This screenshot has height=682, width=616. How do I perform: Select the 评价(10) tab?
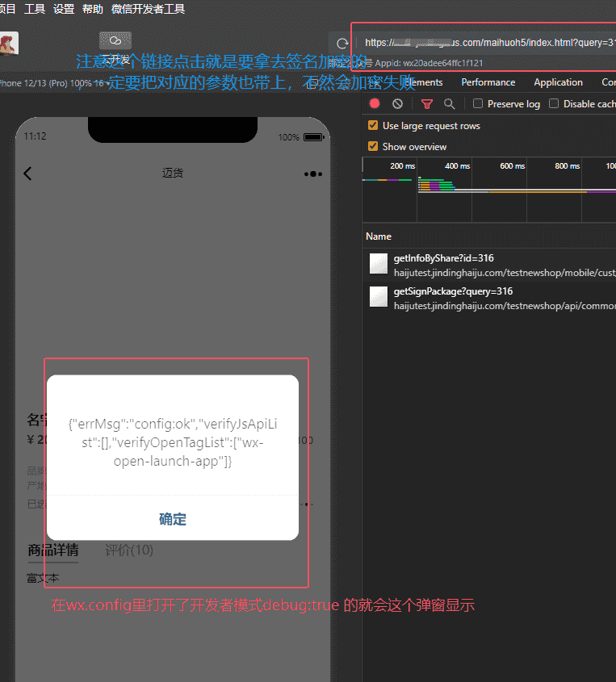point(129,550)
